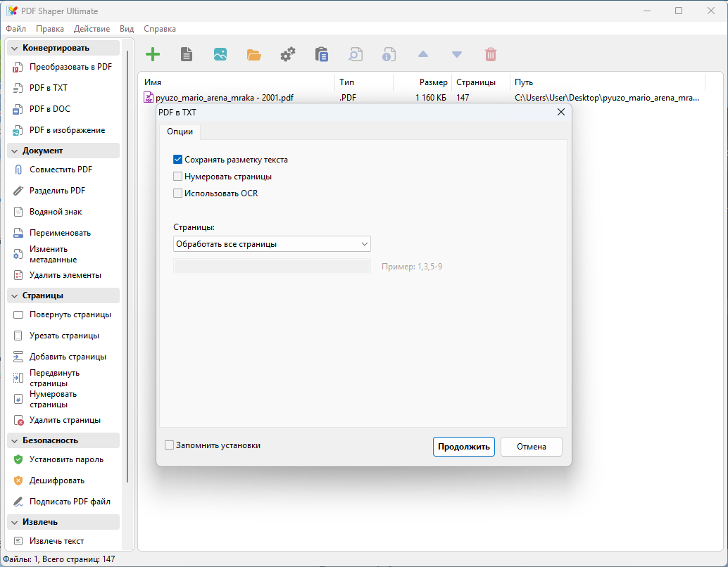Viewport: 728px width, 567px height.
Task: Uncheck Сохранять разметку текста checkbox
Action: click(x=178, y=160)
